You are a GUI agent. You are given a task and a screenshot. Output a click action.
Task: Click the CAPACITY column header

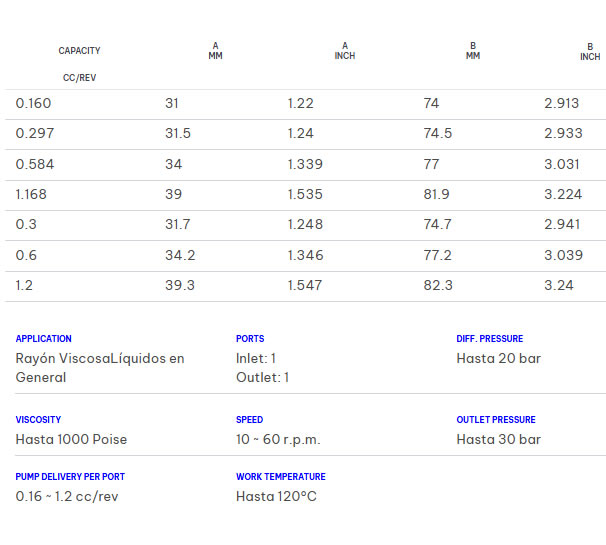[x=79, y=51]
